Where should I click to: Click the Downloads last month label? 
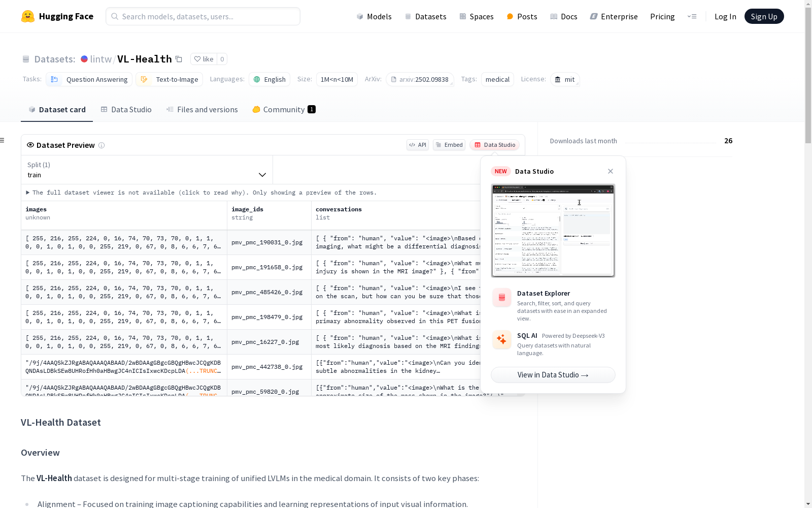584,141
